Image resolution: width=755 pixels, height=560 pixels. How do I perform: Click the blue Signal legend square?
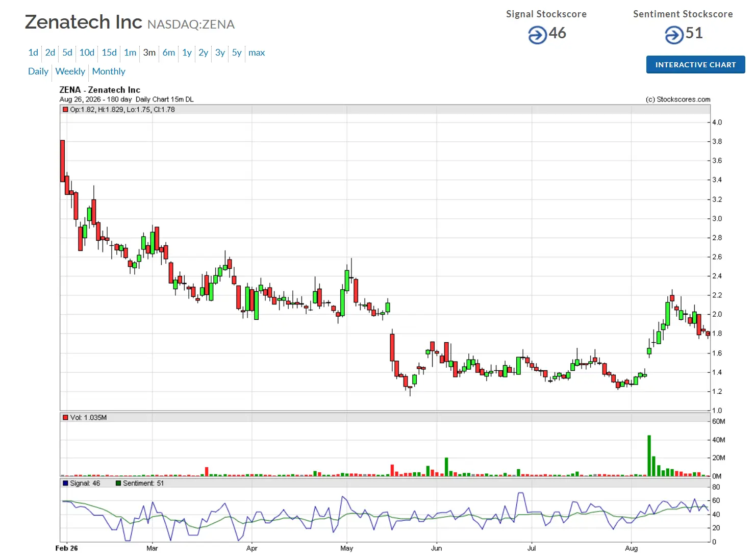[x=65, y=483]
